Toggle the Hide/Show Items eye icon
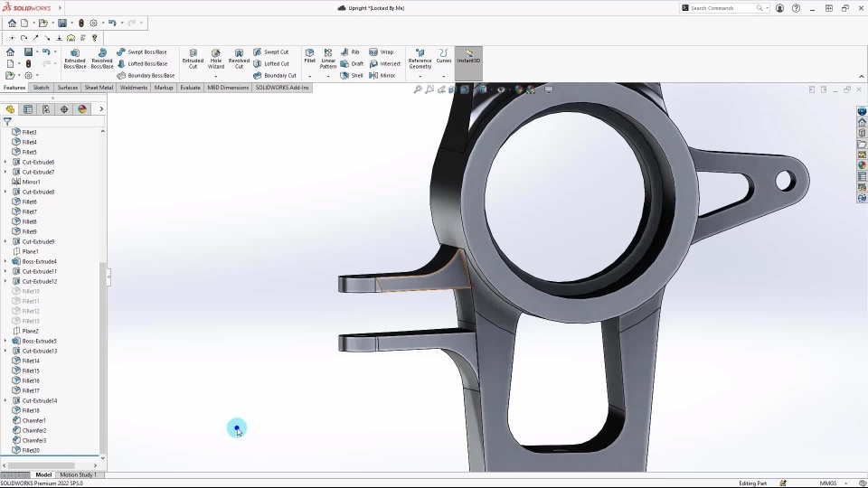 click(x=501, y=89)
